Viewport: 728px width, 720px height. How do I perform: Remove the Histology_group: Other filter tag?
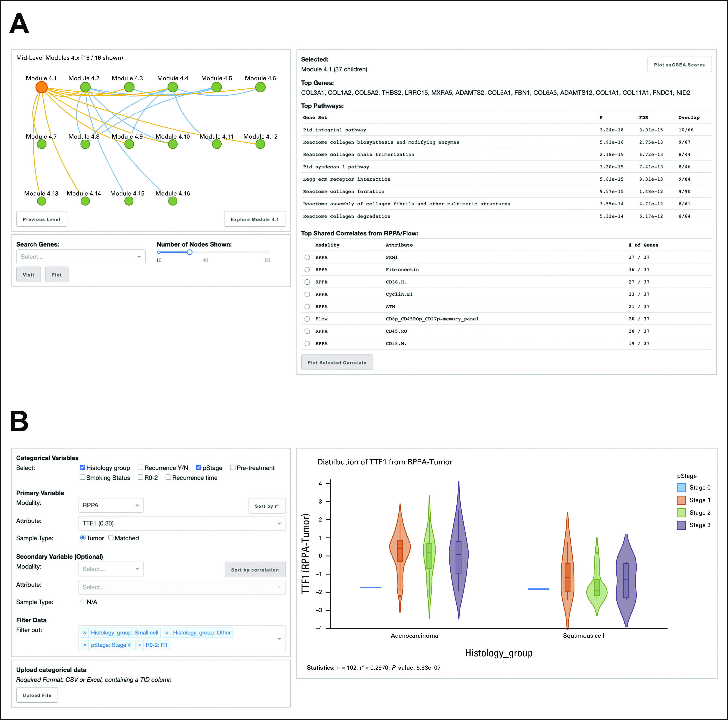coord(167,633)
